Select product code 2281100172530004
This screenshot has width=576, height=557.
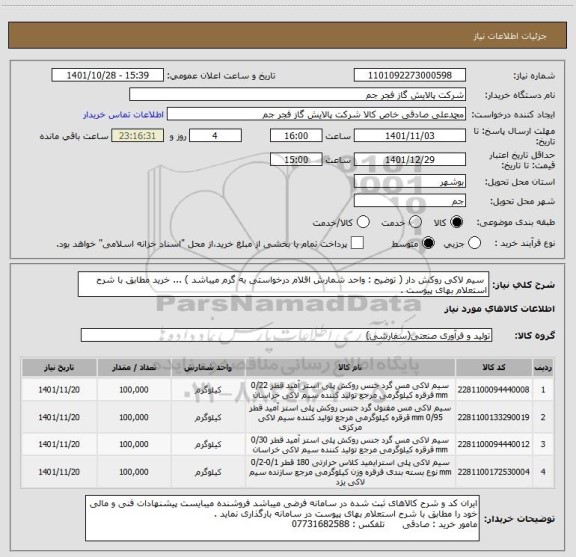click(x=493, y=472)
